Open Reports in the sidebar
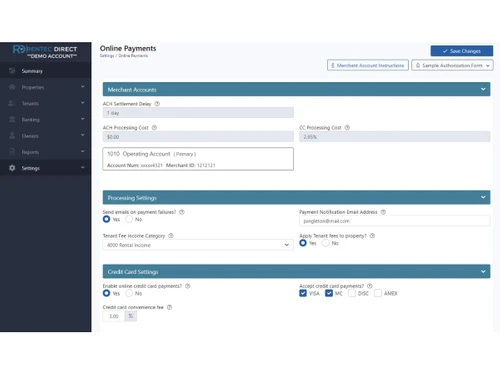 point(46,152)
